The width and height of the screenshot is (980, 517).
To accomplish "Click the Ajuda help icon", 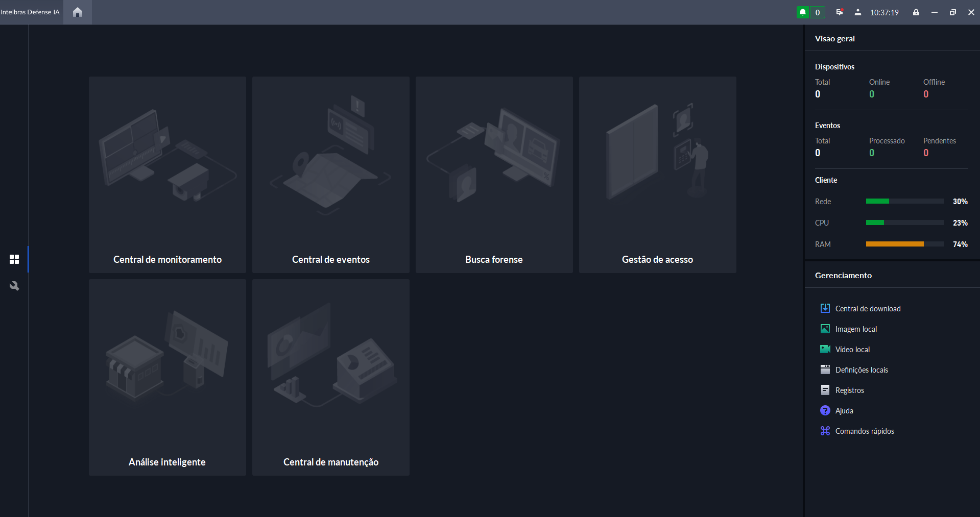I will 825,410.
